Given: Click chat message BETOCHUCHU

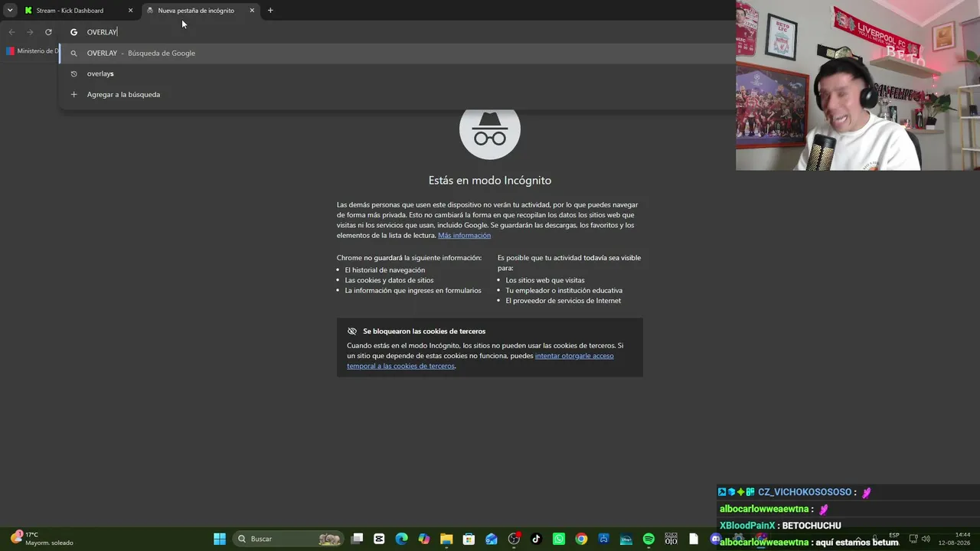Looking at the screenshot, I should (812, 526).
